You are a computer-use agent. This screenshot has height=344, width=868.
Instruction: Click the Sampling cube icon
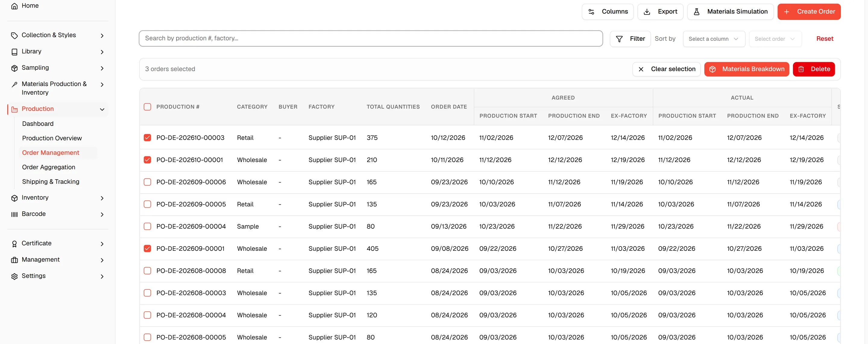(14, 68)
